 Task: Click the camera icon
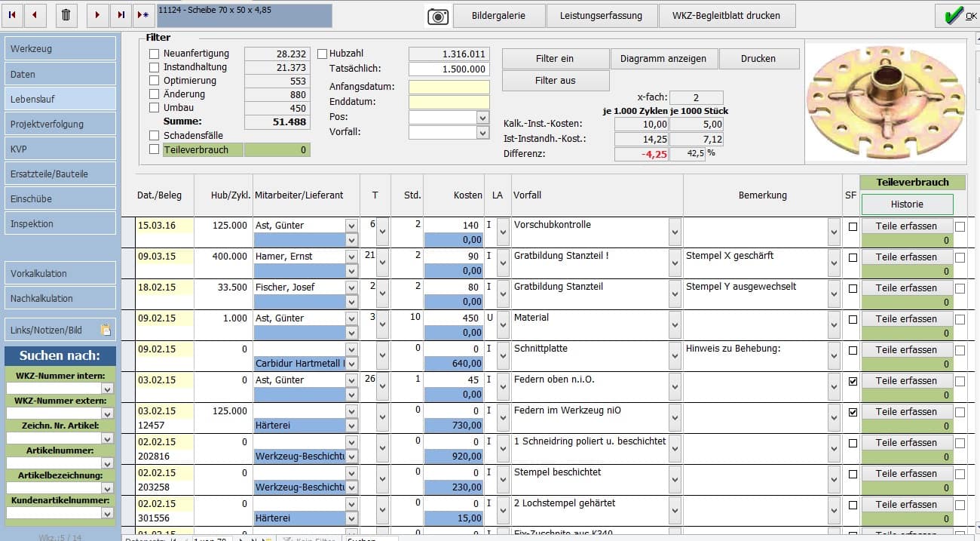438,16
